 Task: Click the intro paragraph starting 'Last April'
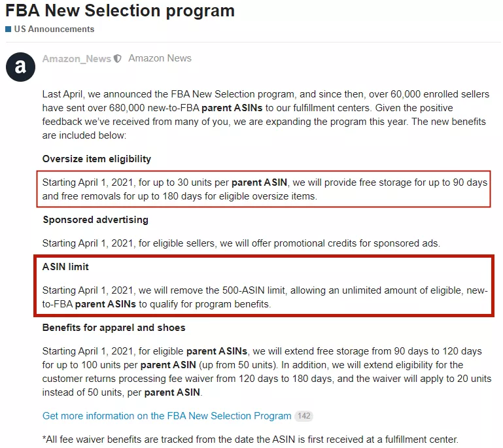[x=266, y=115]
